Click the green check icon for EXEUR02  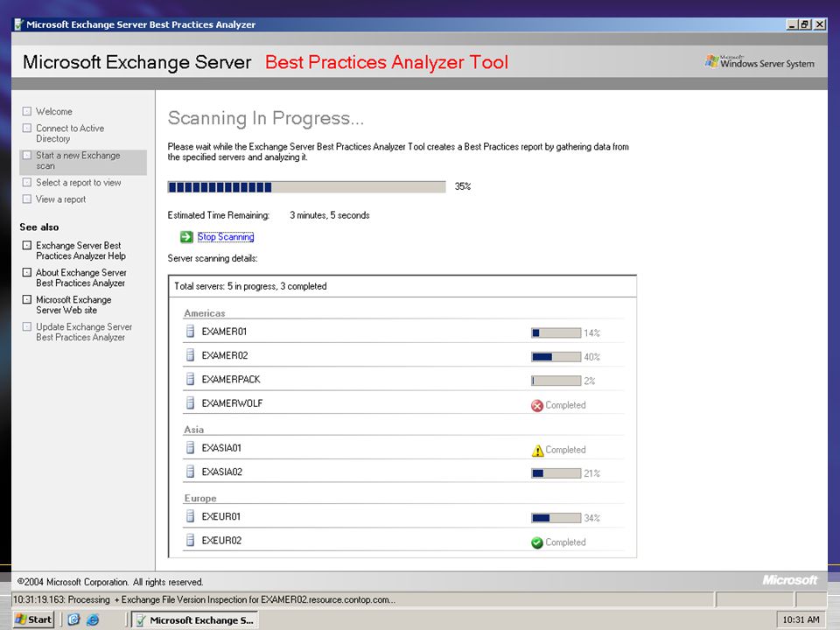point(537,542)
